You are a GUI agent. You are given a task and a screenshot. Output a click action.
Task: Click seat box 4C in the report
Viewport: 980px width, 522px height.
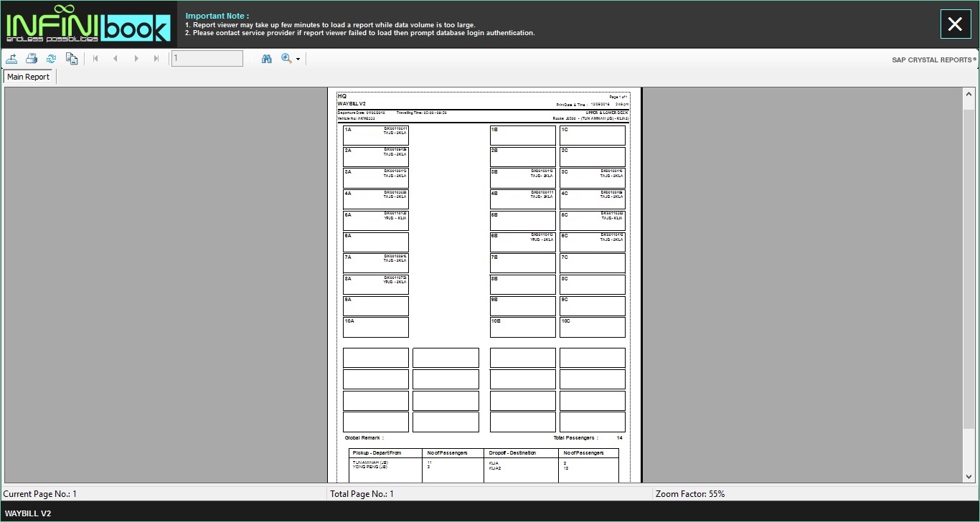pyautogui.click(x=593, y=199)
